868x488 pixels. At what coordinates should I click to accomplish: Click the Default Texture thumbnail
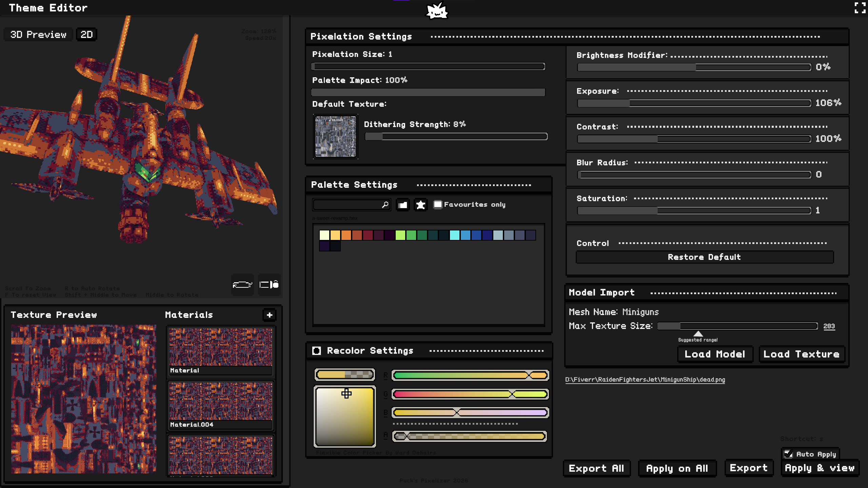336,137
